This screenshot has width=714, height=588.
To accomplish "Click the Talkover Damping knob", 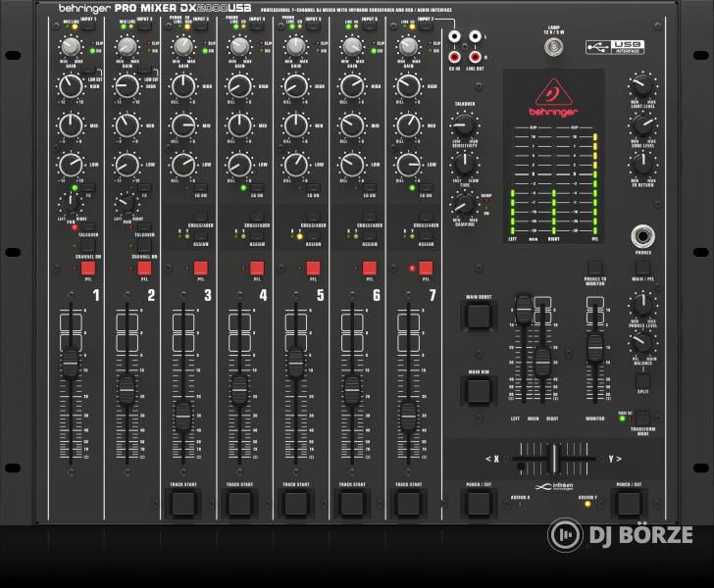I will click(x=464, y=204).
